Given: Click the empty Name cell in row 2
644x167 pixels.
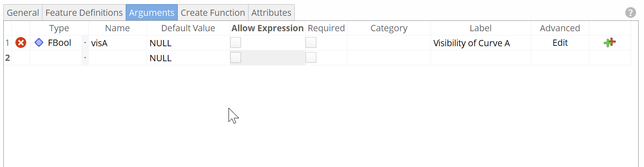Looking at the screenshot, I should click(117, 58).
